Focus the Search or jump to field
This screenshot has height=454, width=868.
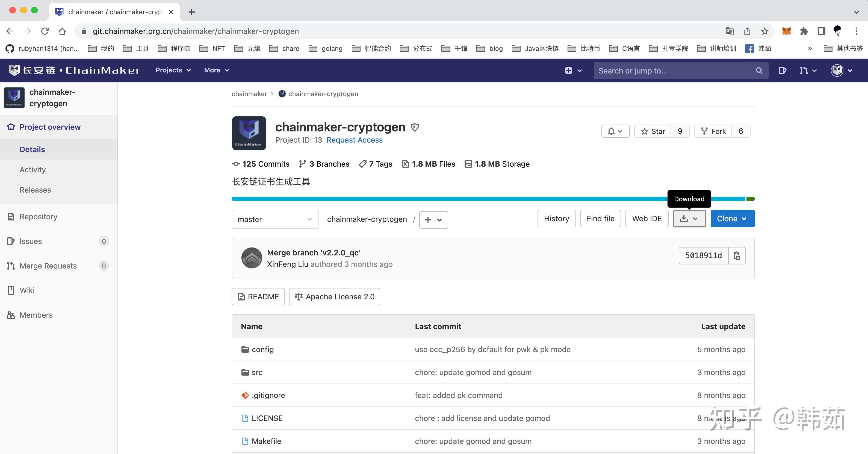674,70
